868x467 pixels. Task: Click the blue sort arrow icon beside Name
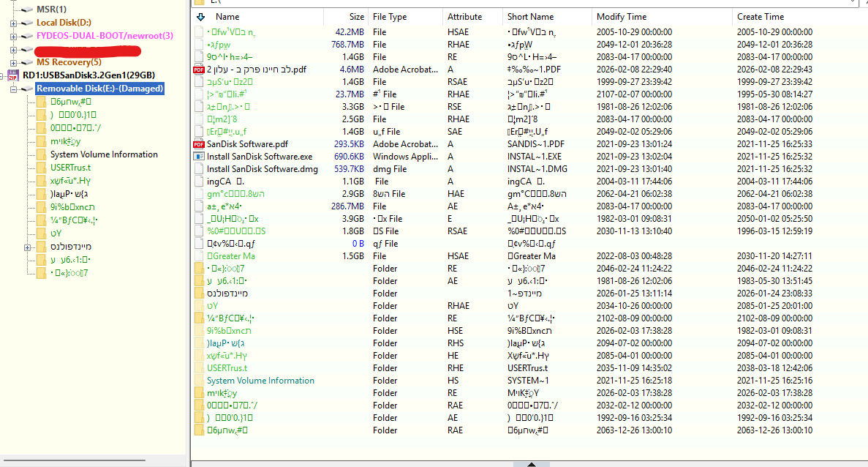tap(201, 17)
